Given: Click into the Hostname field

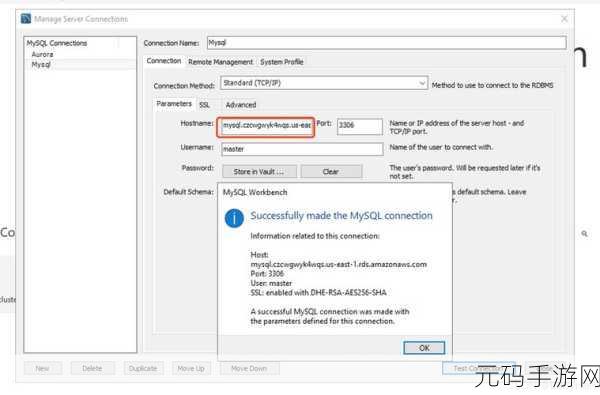Looking at the screenshot, I should coord(266,126).
